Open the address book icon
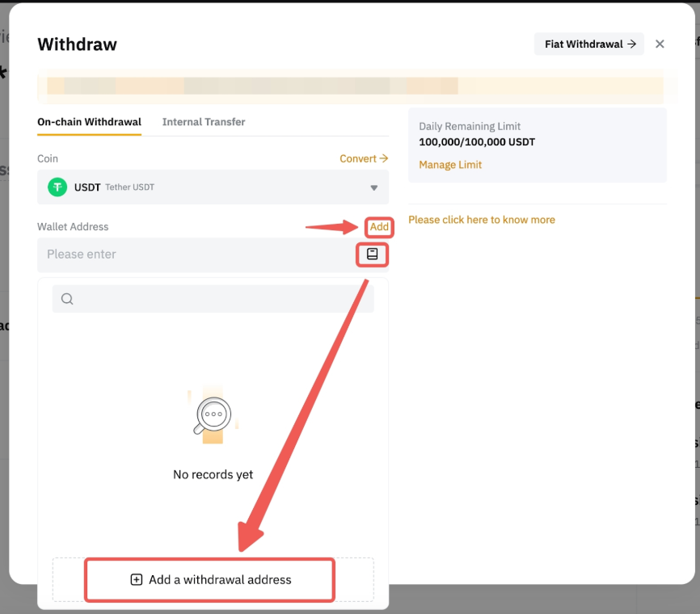Viewport: 700px width, 614px height. 373,254
